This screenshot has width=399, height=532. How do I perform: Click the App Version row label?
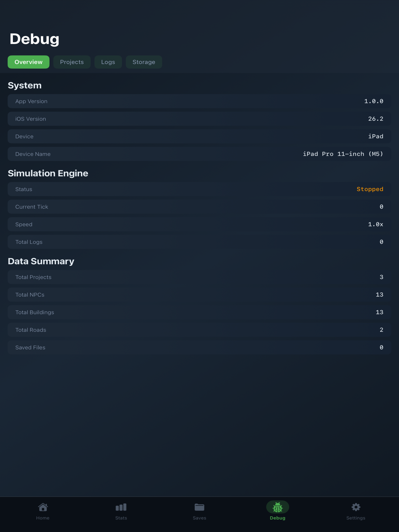coord(31,101)
